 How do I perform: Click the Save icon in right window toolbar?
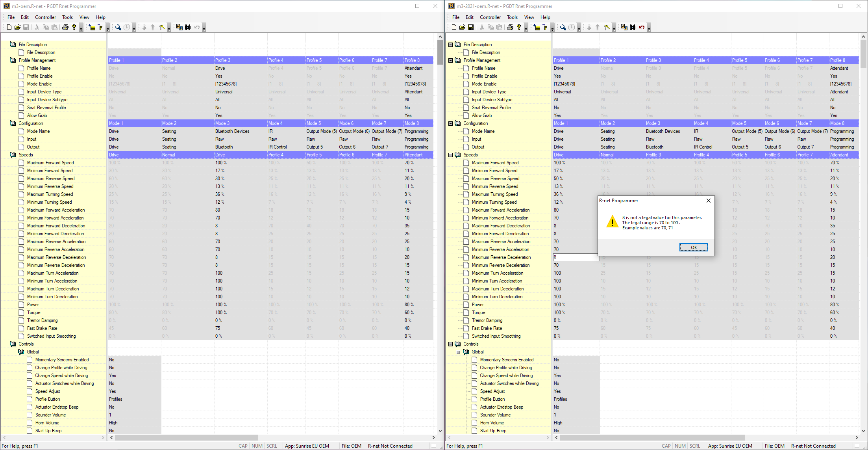coord(470,27)
